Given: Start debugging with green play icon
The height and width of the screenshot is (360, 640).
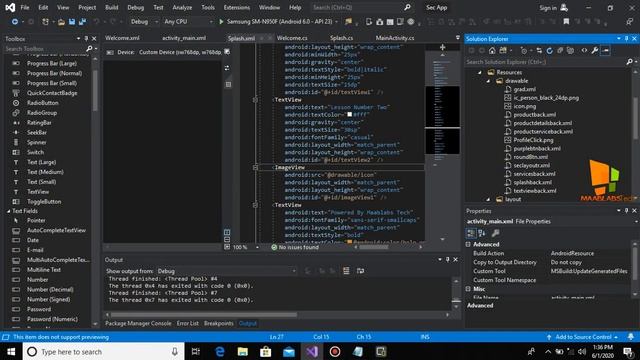Looking at the screenshot, I should pyautogui.click(x=221, y=21).
